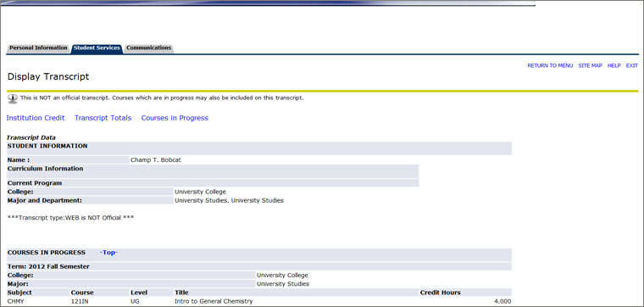
Task: Select the University Studies, University Studies value
Action: pyautogui.click(x=229, y=201)
